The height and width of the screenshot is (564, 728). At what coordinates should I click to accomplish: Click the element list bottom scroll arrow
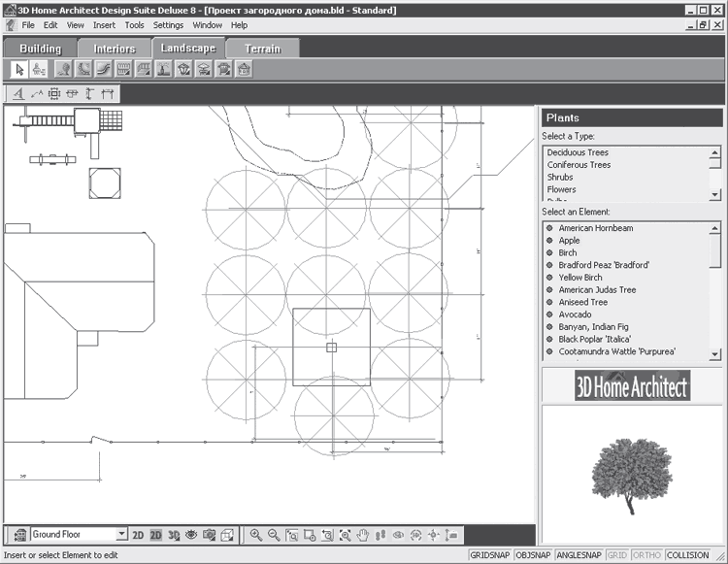click(715, 354)
